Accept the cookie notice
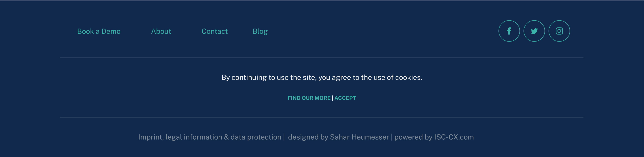Viewport: 644px width, 157px height. 345,98
